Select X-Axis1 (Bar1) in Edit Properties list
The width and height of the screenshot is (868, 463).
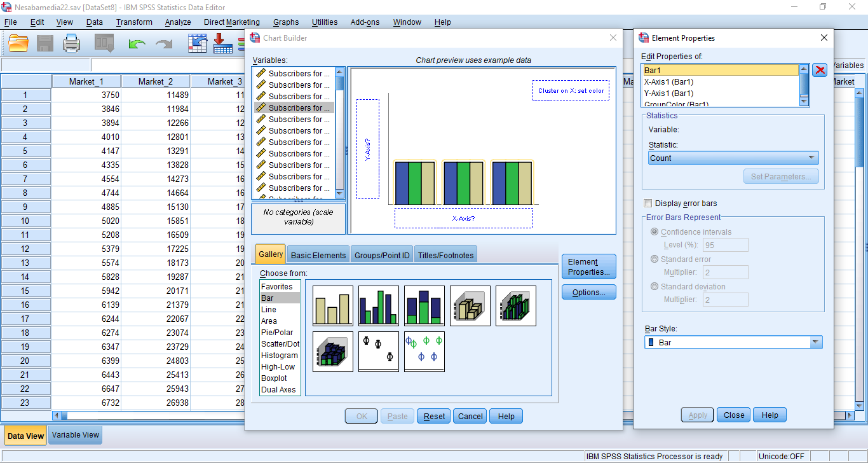click(668, 82)
